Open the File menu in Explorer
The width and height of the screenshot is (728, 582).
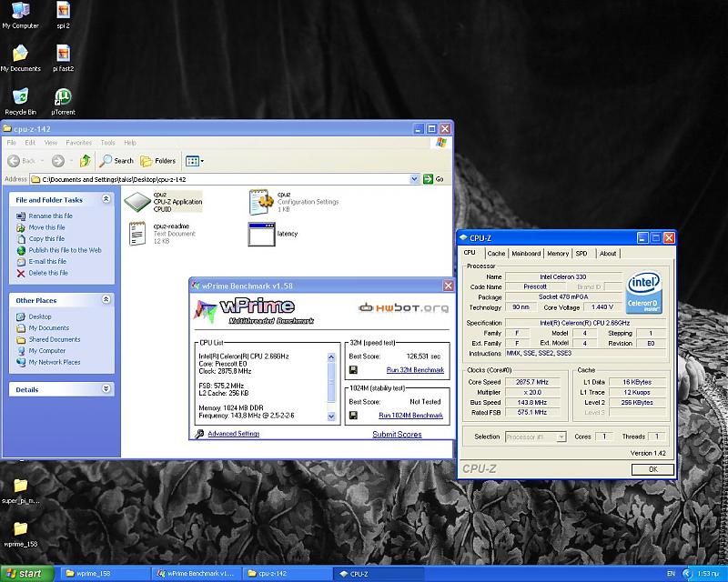12,143
